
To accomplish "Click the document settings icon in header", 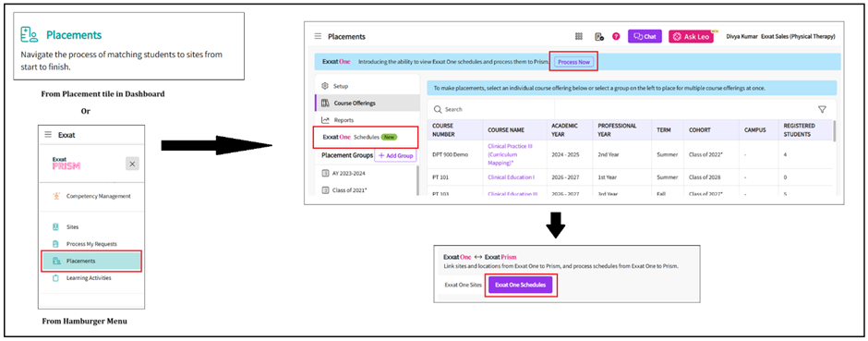I will click(x=598, y=37).
